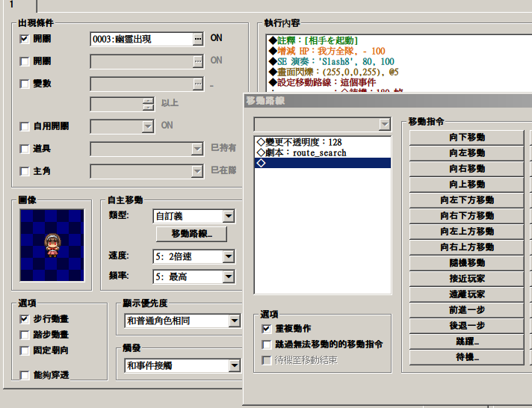Viewport: 532px width, 408px height.
Task: Click the 向上移動 move command
Action: pyautogui.click(x=467, y=185)
